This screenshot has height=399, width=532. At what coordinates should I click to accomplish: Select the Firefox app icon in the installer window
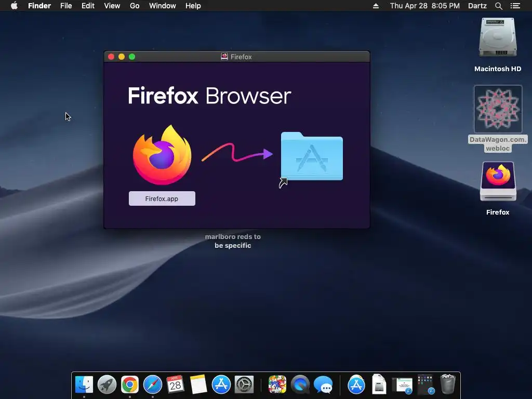click(x=162, y=155)
